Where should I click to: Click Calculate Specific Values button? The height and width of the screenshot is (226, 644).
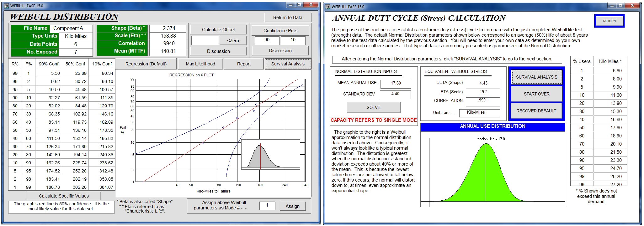pyautogui.click(x=64, y=196)
